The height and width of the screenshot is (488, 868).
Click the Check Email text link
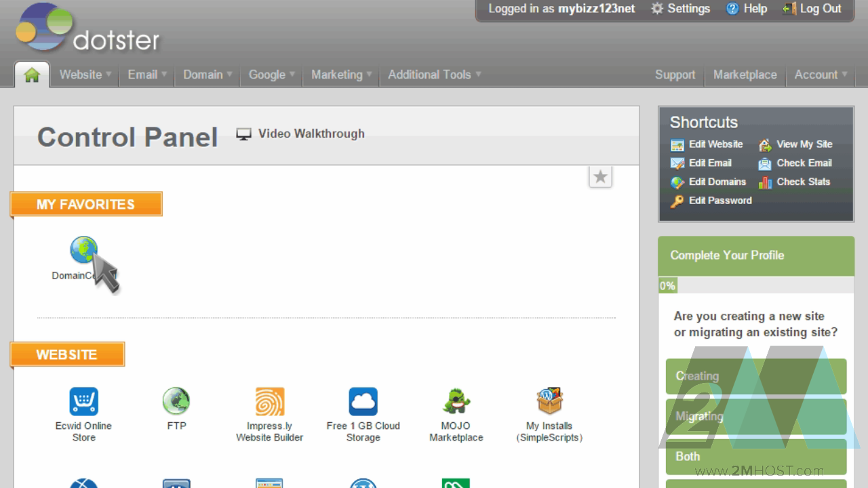point(804,163)
